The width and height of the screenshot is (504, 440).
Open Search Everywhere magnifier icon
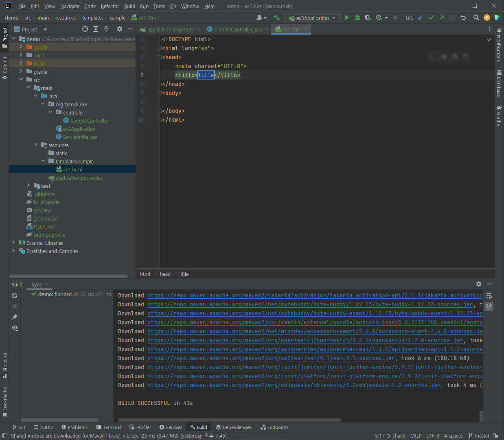click(476, 18)
